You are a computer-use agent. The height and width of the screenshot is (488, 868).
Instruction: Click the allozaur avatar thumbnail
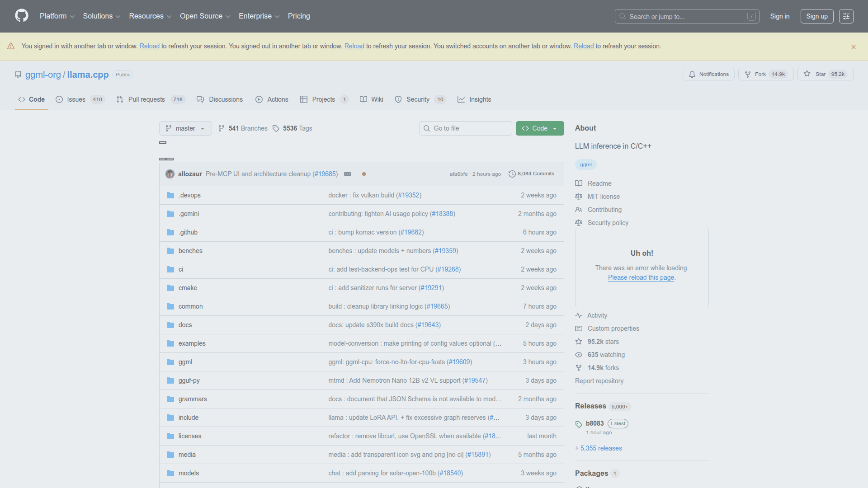(170, 174)
